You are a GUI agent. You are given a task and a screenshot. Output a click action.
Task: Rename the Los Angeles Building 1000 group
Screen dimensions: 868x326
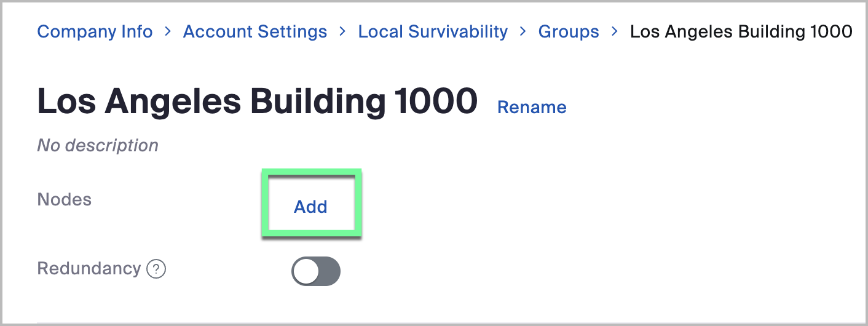(x=532, y=107)
